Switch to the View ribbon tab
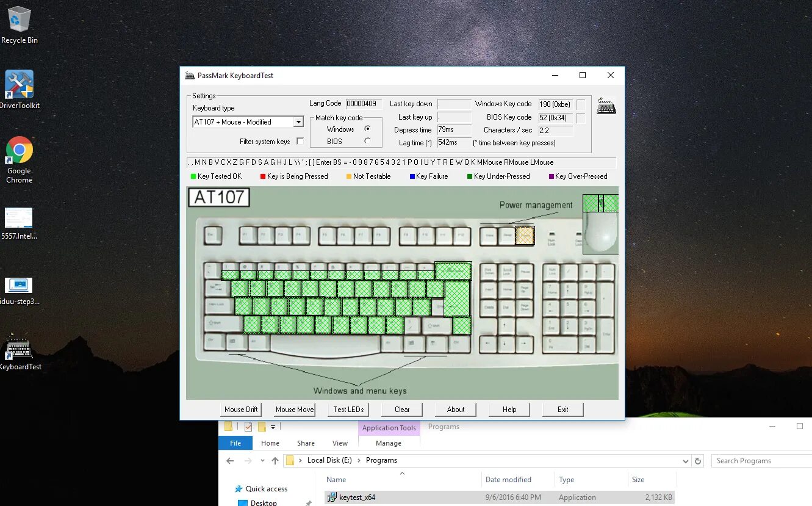Viewport: 812px width, 506px height. pyautogui.click(x=340, y=443)
